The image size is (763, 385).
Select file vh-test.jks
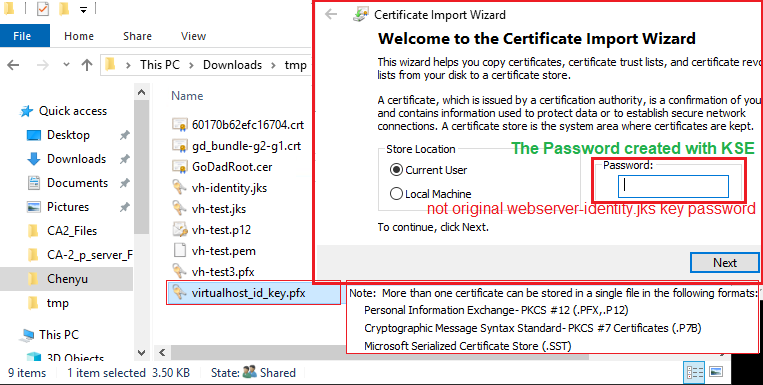tap(218, 208)
